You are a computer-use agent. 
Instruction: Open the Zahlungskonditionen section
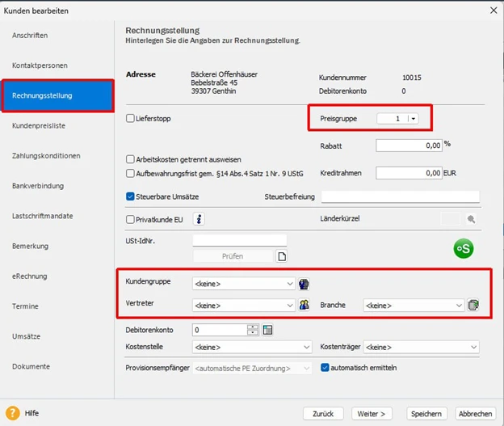[x=46, y=156]
